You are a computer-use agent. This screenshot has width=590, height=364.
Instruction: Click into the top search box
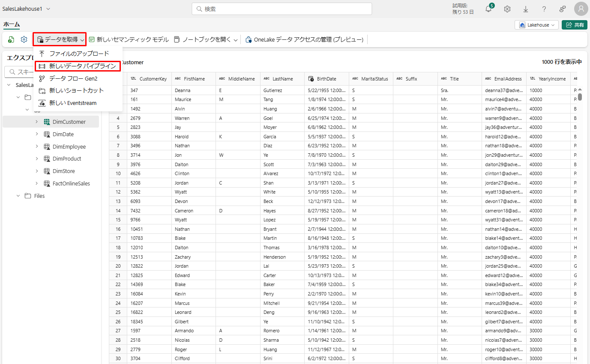coord(282,9)
